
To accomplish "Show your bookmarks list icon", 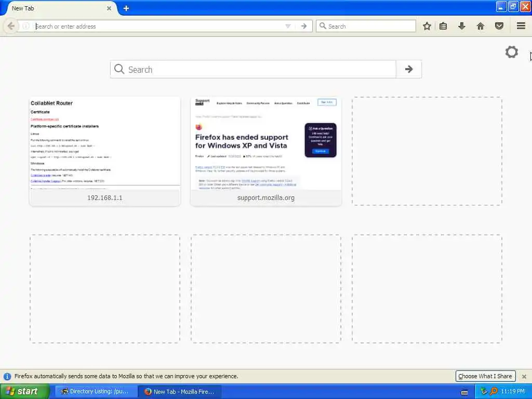I will coord(443,26).
